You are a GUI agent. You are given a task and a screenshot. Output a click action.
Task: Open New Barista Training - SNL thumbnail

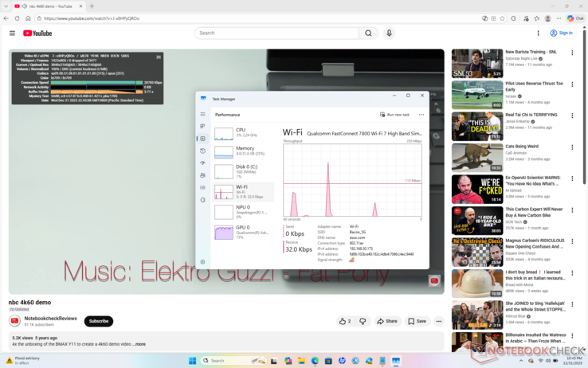(477, 64)
